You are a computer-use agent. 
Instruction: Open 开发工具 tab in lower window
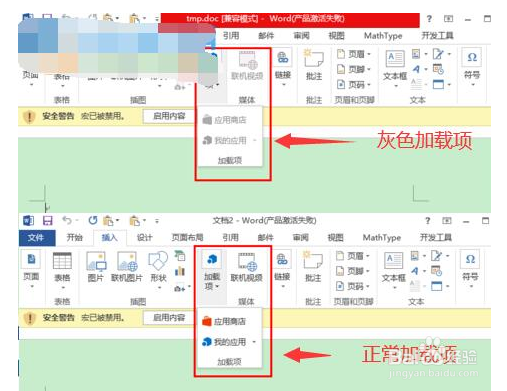click(436, 237)
